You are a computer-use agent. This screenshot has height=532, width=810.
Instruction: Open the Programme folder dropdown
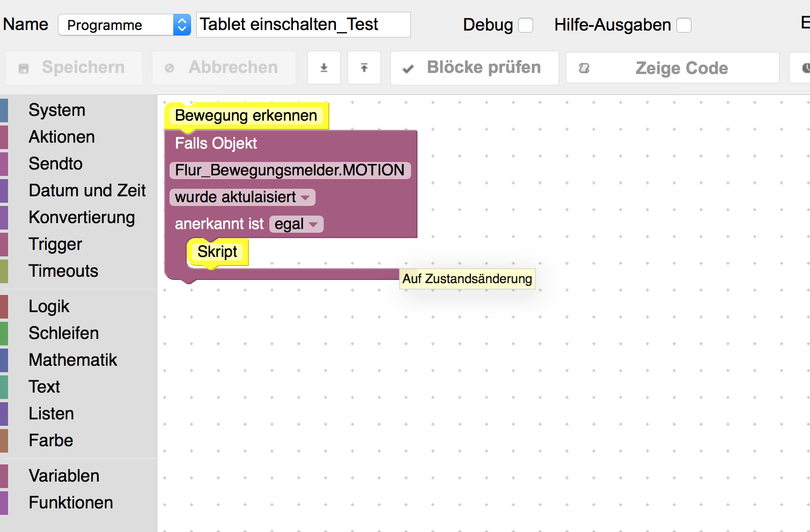pos(124,25)
